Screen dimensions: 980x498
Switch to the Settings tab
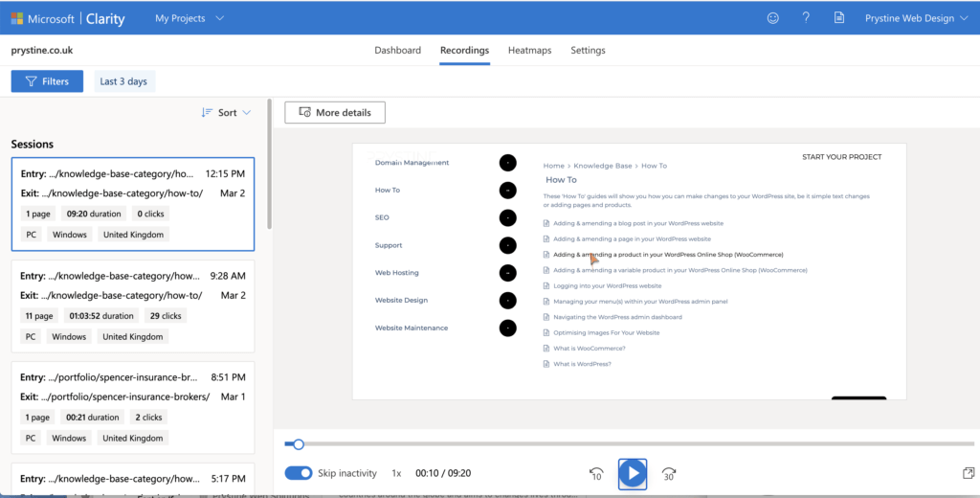tap(588, 50)
